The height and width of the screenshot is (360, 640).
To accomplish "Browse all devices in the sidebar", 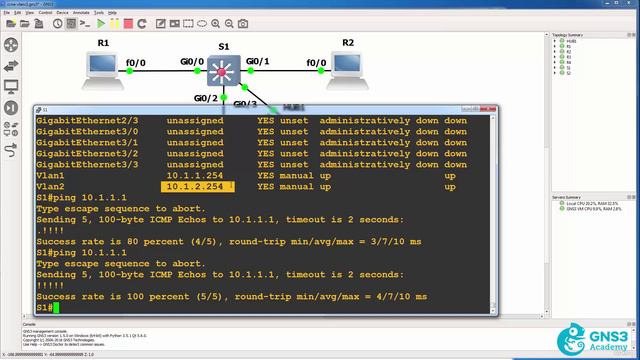I will 11,129.
